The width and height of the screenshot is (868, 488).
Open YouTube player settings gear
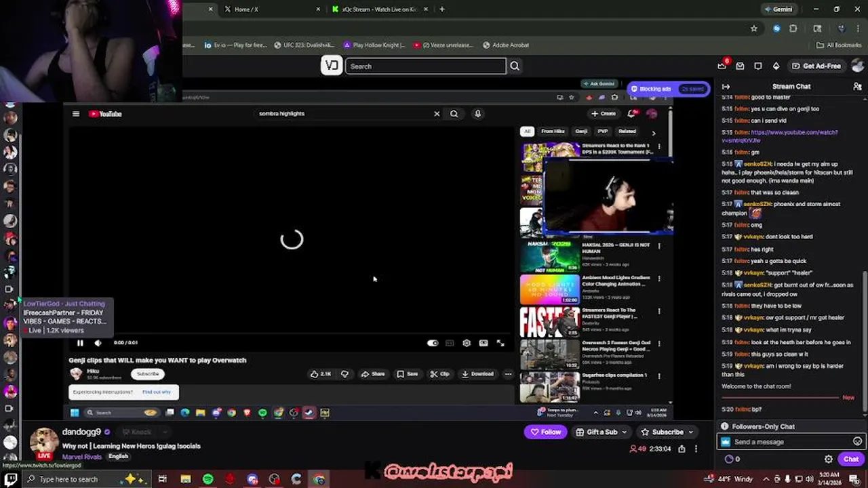[x=467, y=343]
